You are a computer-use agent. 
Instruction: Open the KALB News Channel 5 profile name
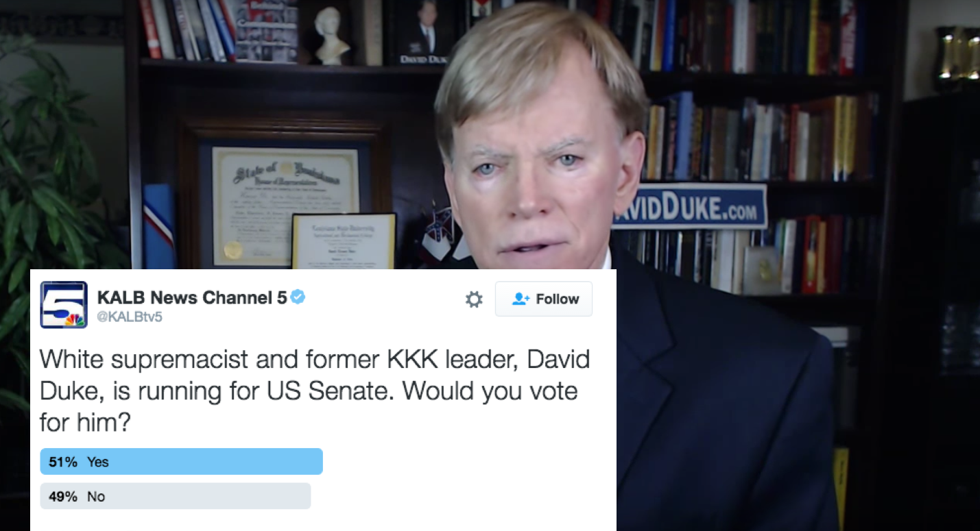pos(193,297)
